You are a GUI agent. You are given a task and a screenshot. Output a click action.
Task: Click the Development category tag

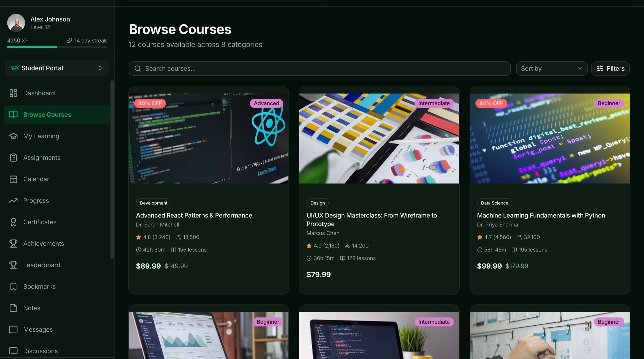pos(153,203)
